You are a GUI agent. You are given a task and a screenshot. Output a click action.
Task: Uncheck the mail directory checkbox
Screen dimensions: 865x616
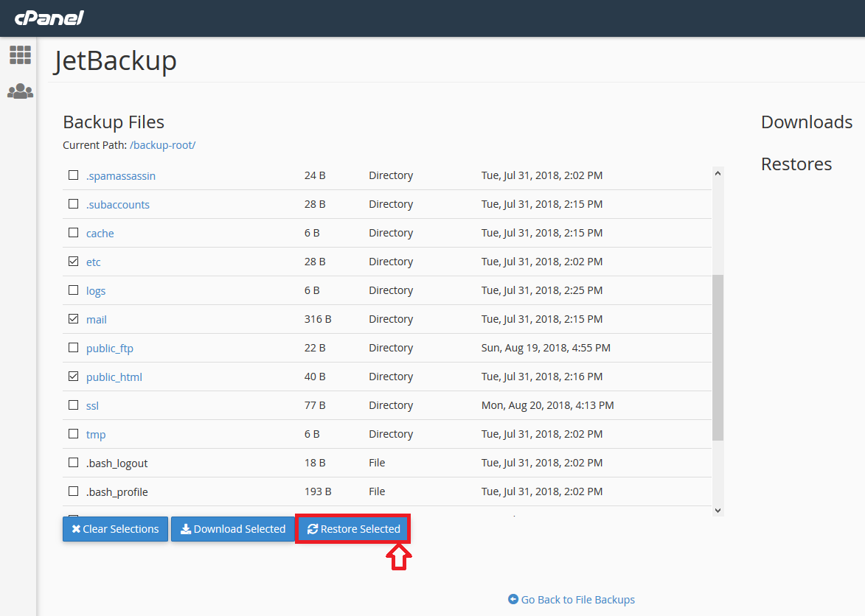(x=73, y=319)
